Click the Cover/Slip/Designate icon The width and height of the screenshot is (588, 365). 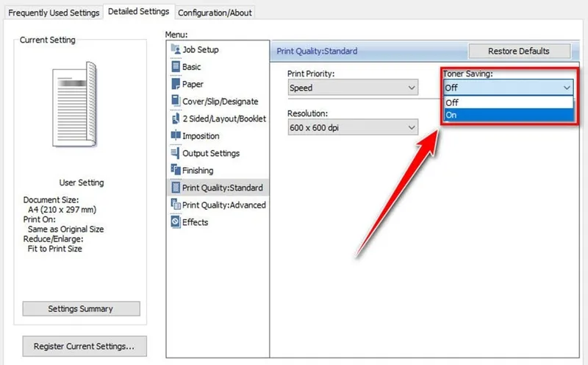175,101
